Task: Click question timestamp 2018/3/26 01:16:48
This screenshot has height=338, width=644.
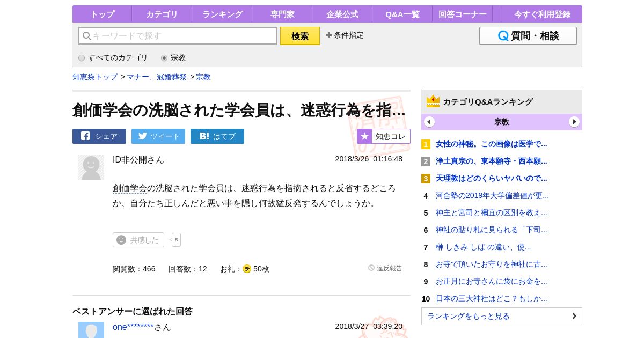Action: (369, 159)
